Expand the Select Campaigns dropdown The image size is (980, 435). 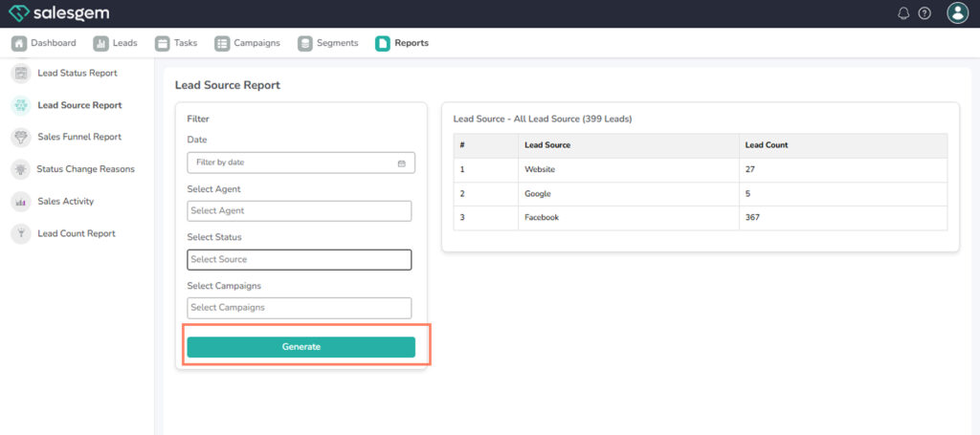(299, 308)
